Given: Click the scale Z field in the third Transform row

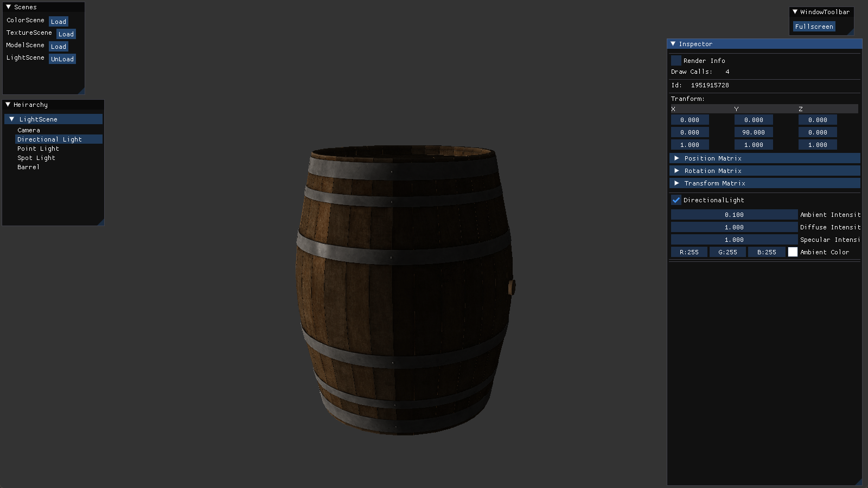Looking at the screenshot, I should tap(818, 145).
